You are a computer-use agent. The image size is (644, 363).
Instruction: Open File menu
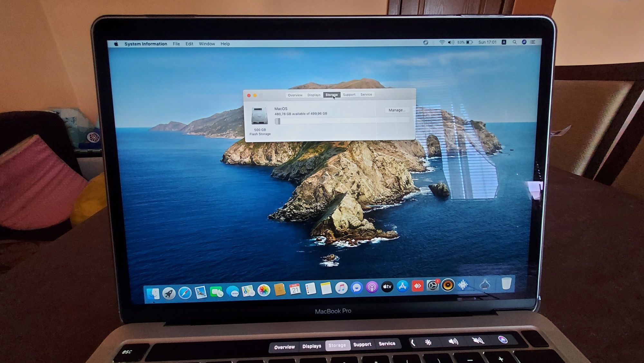click(x=176, y=44)
